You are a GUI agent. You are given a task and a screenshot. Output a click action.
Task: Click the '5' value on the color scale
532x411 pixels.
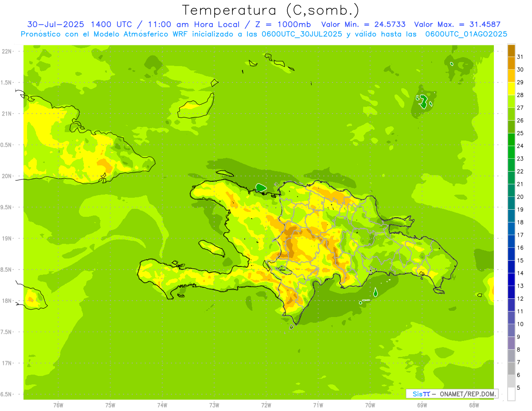point(519,388)
